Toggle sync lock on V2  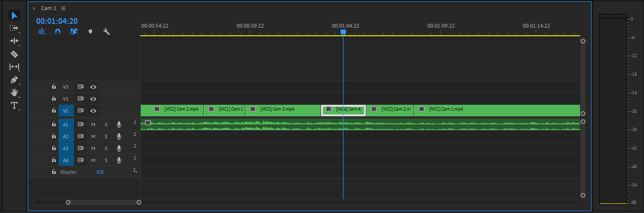coord(81,99)
